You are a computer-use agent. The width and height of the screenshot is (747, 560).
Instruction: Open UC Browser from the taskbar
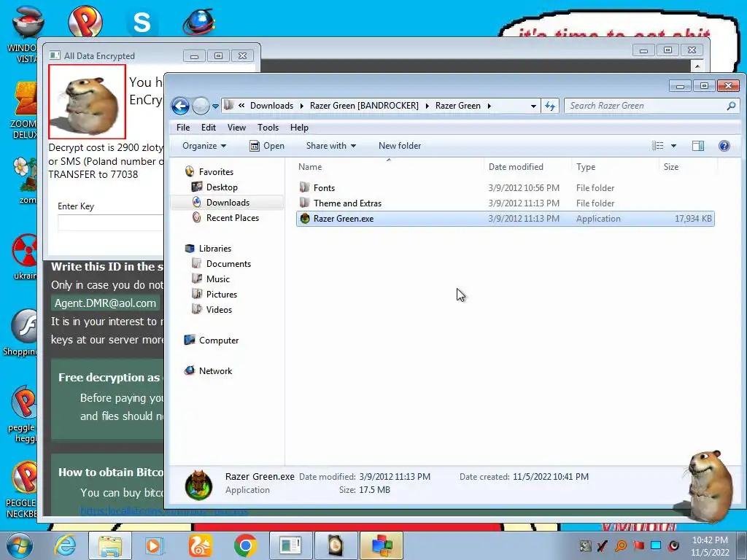(x=200, y=545)
